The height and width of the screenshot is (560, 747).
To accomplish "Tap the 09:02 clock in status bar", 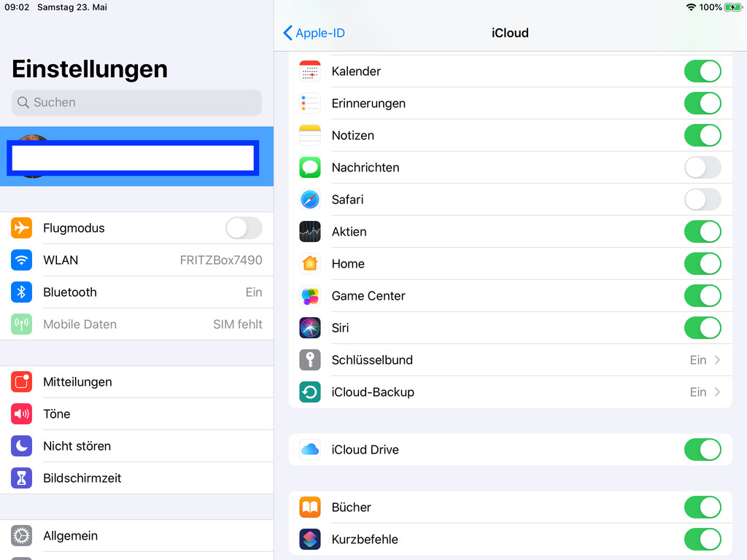I will 18,7.
